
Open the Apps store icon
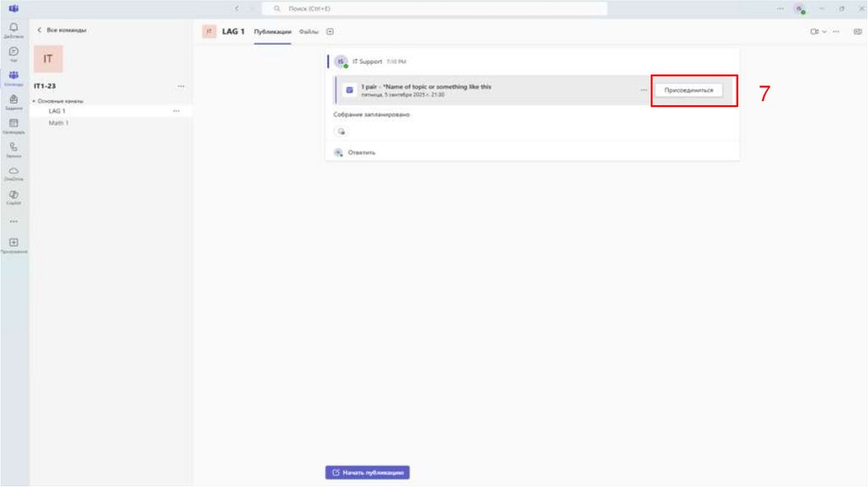14,245
